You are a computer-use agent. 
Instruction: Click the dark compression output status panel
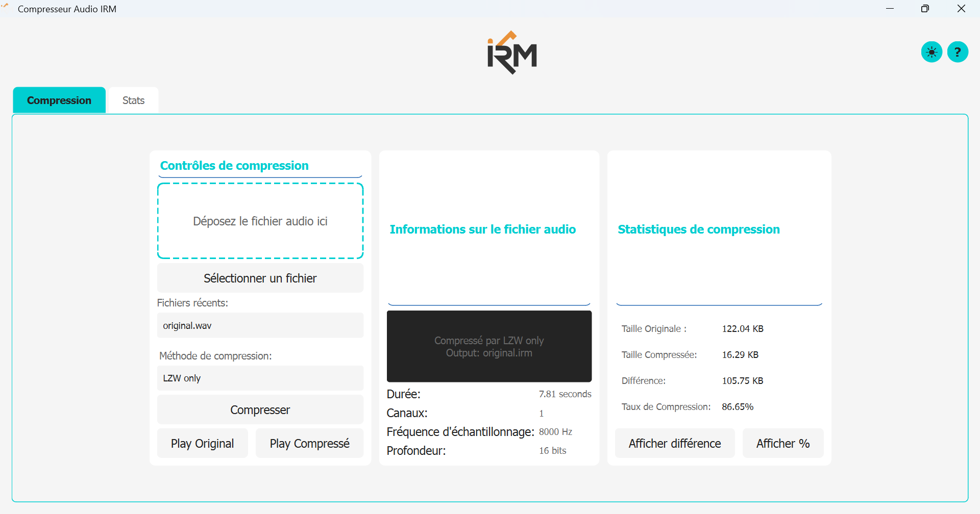(489, 347)
